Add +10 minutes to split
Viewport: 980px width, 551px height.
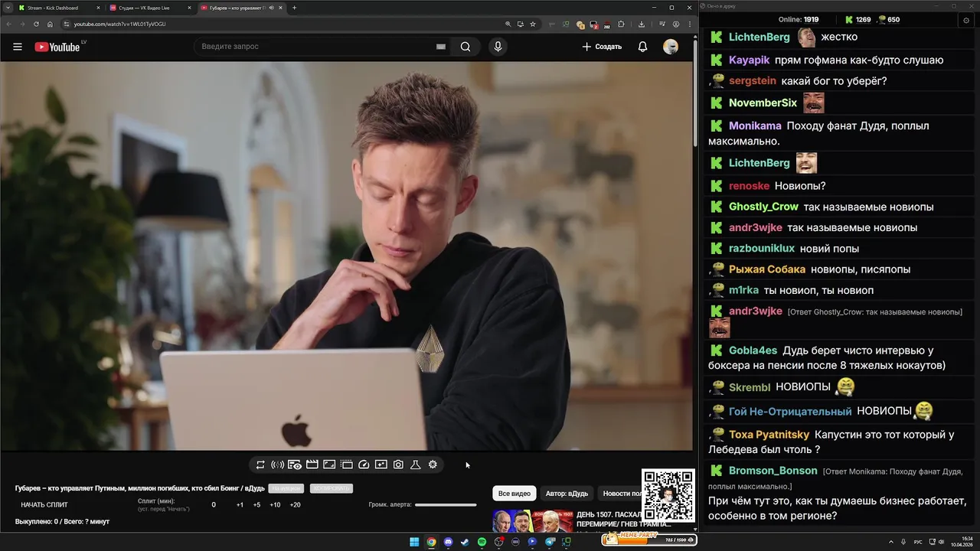click(275, 505)
